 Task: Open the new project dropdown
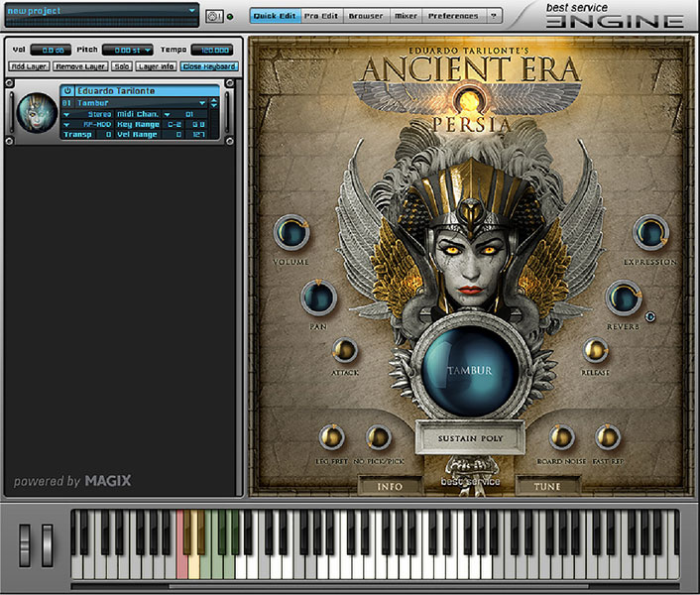pyautogui.click(x=191, y=11)
